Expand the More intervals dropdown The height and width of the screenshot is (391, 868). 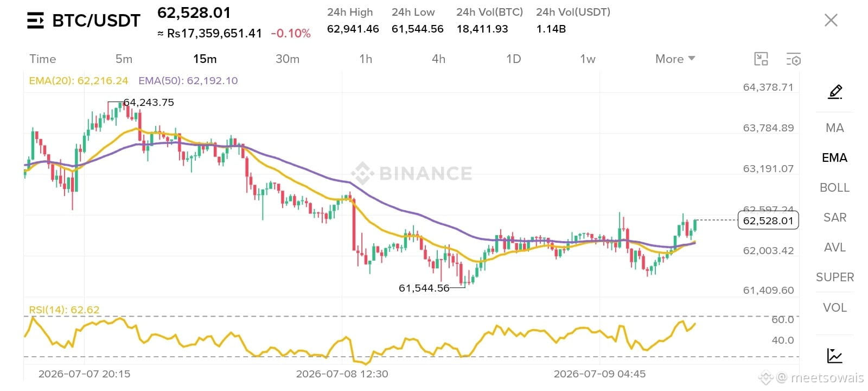click(x=675, y=59)
